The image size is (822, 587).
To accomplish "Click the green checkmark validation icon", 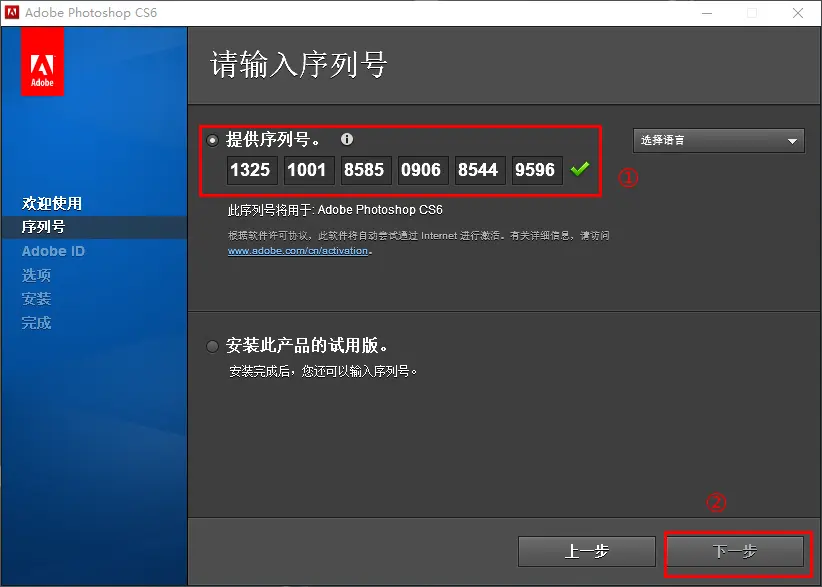I will pos(580,169).
